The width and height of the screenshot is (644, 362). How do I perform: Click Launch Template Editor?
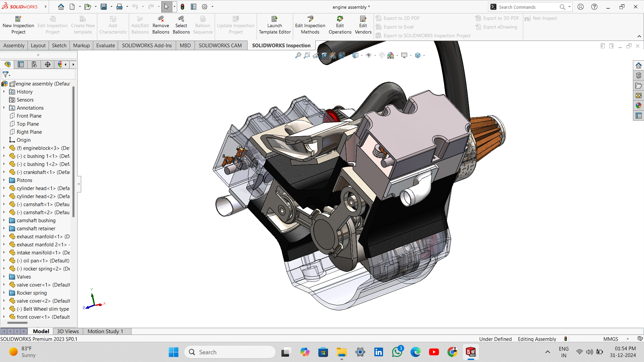[275, 25]
